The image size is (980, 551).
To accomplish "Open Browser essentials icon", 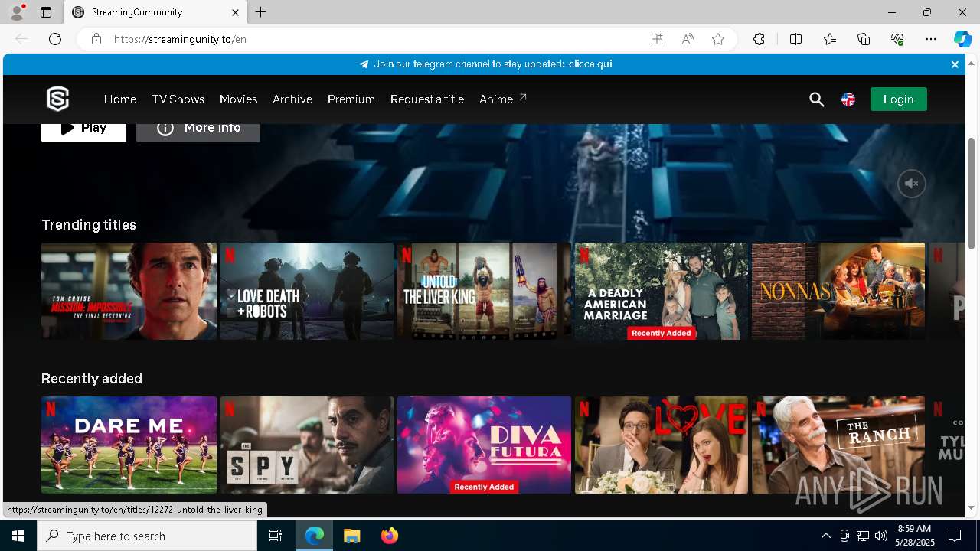I will pos(897,39).
